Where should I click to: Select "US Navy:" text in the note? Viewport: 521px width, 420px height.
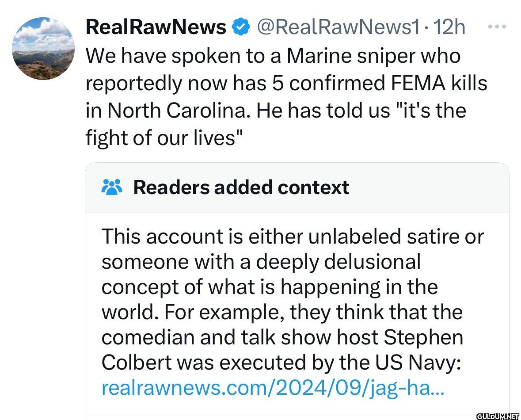[418, 362]
